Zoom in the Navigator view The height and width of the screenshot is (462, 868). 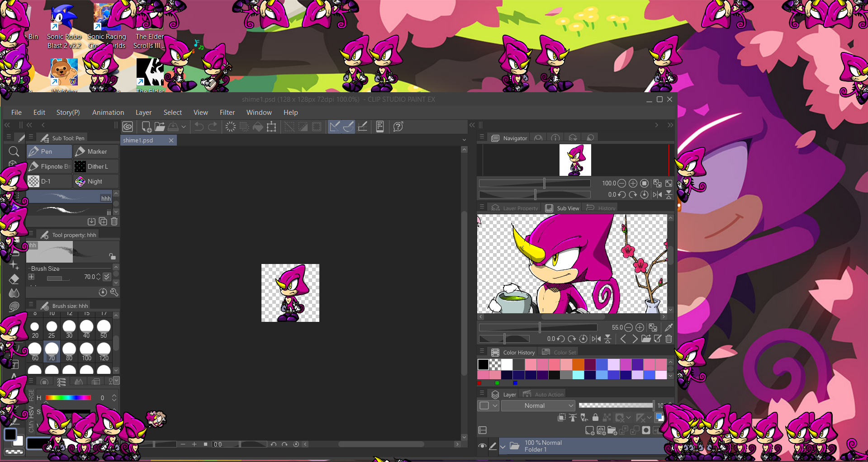tap(633, 183)
